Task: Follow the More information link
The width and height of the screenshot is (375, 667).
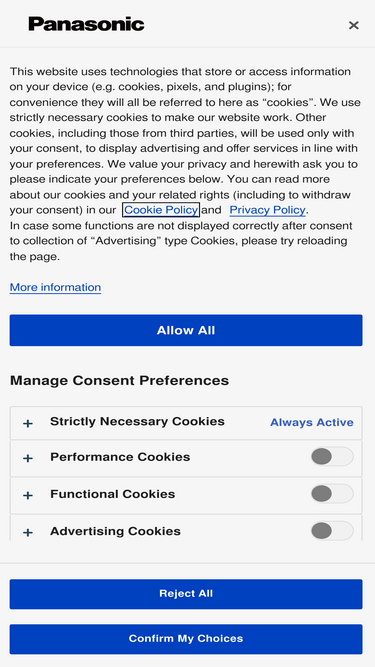Action: 55,288
